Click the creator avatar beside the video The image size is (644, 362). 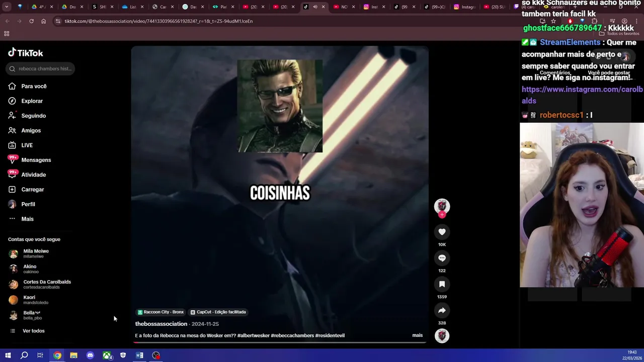[x=442, y=206]
